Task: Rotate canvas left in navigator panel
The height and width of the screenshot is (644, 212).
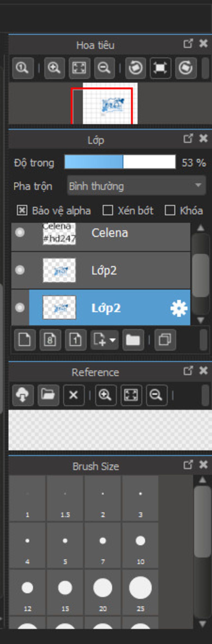Action: (x=136, y=68)
